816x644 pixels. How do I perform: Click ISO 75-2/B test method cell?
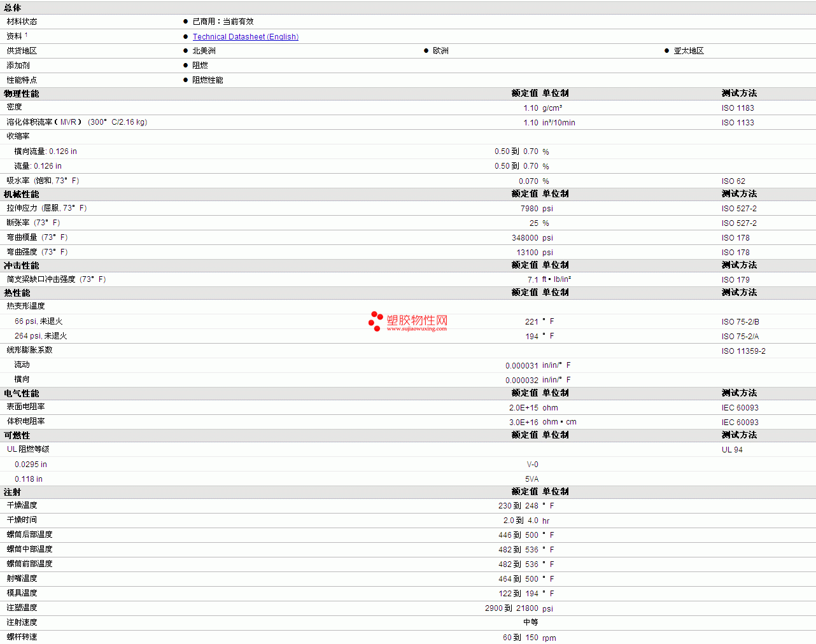740,322
